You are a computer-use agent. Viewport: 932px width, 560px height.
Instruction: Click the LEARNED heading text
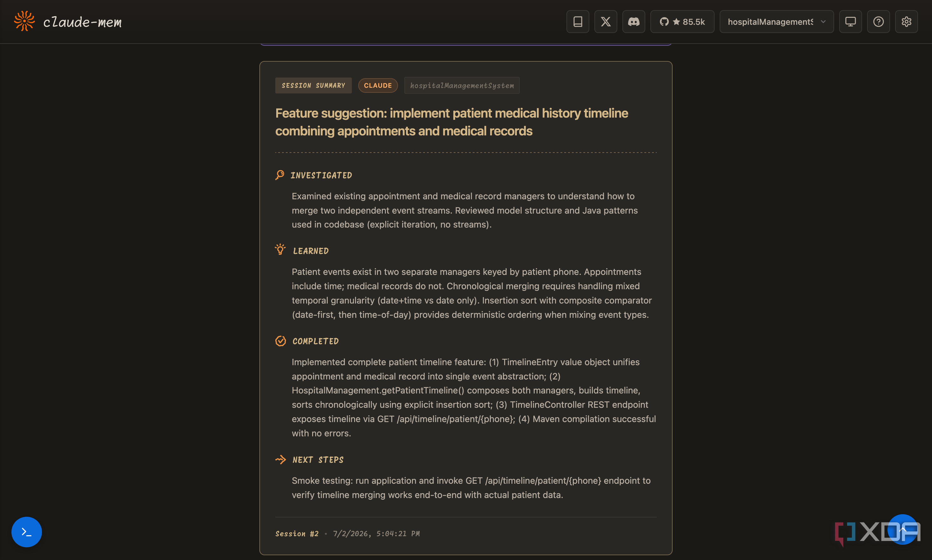[x=311, y=251]
